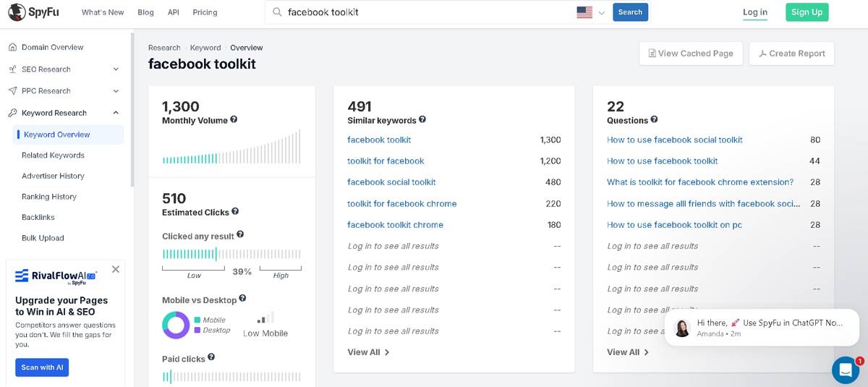Click the teal Mobile legend swatch

click(197, 320)
